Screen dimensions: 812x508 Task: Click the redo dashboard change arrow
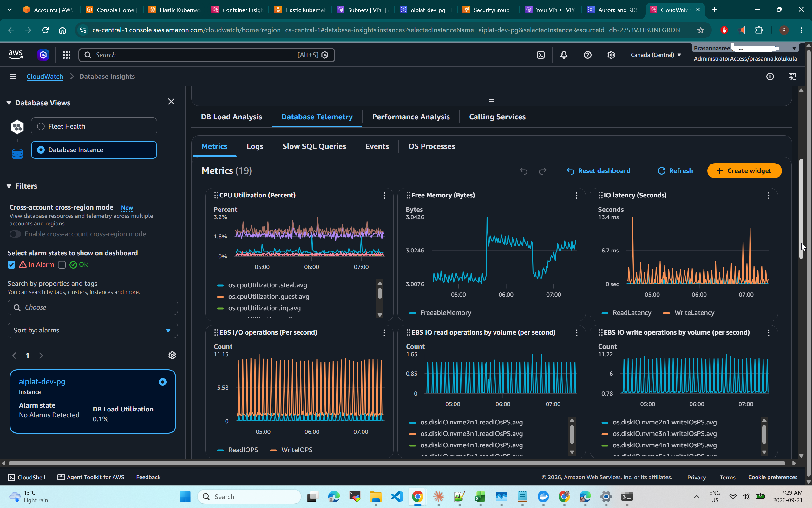(543, 171)
